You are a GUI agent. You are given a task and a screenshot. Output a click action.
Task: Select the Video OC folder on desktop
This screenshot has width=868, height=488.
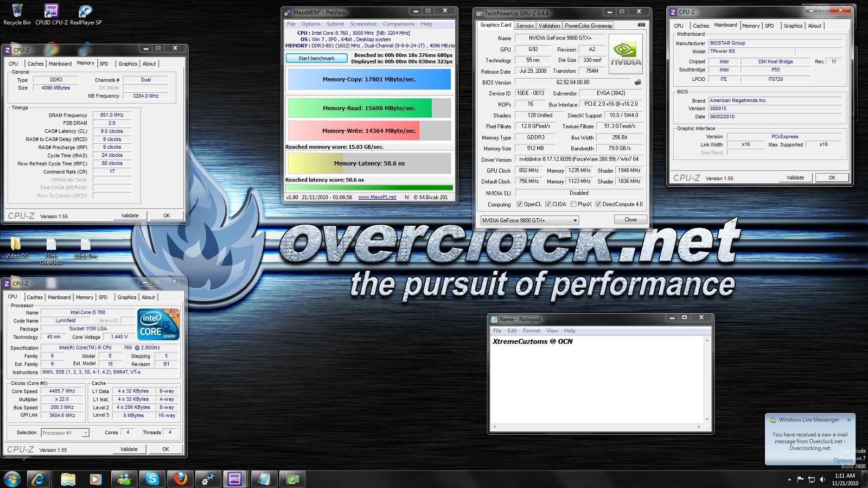click(x=17, y=248)
